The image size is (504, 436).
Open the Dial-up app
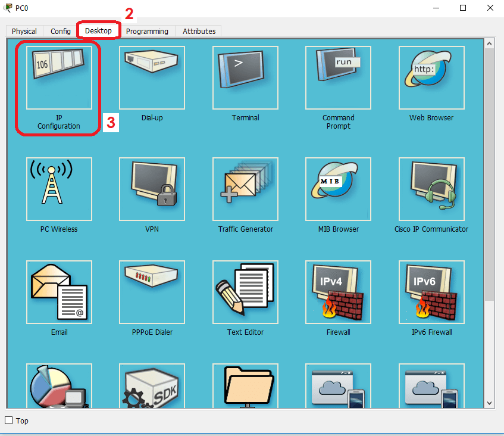(x=152, y=78)
